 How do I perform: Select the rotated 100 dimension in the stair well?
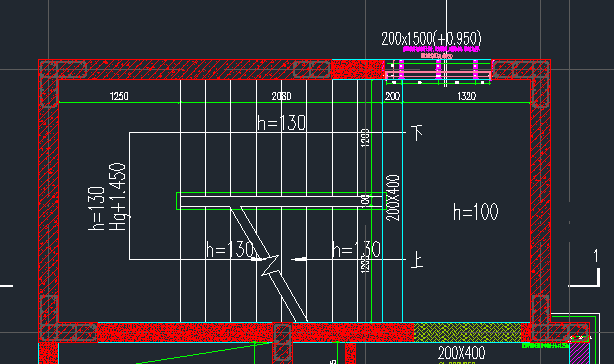click(366, 200)
